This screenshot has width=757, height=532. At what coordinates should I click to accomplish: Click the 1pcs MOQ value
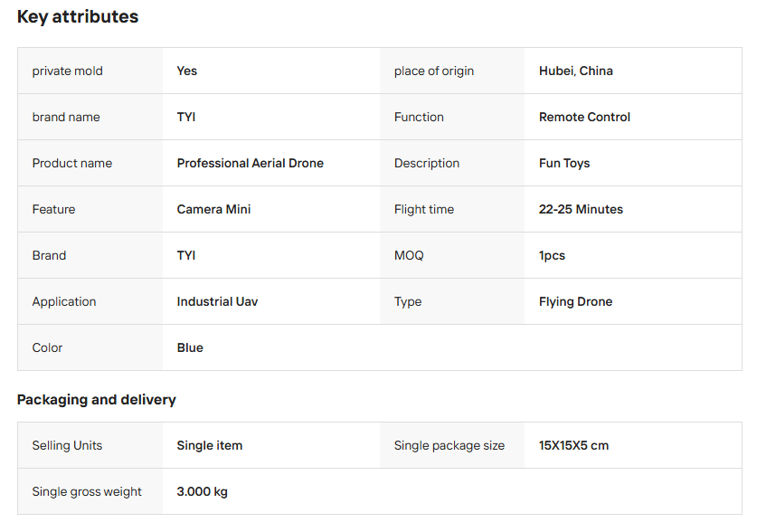pyautogui.click(x=552, y=256)
